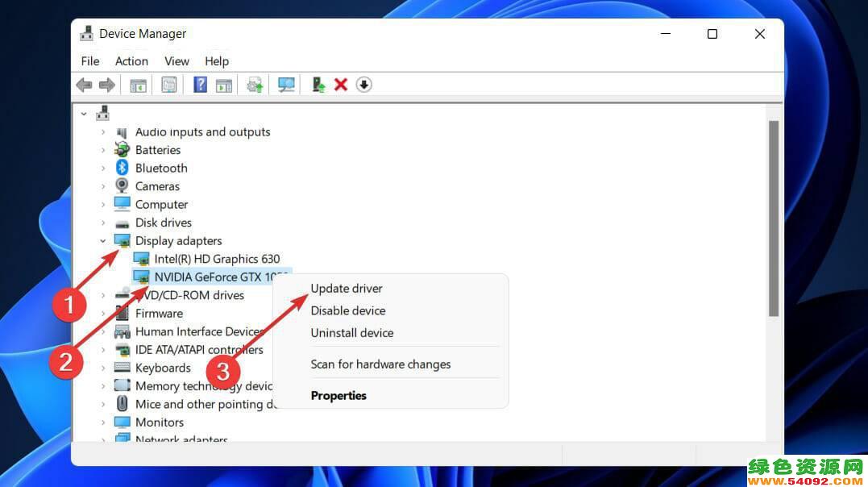Select the root computer node icon
Viewport: 868px width, 487px height.
(103, 114)
